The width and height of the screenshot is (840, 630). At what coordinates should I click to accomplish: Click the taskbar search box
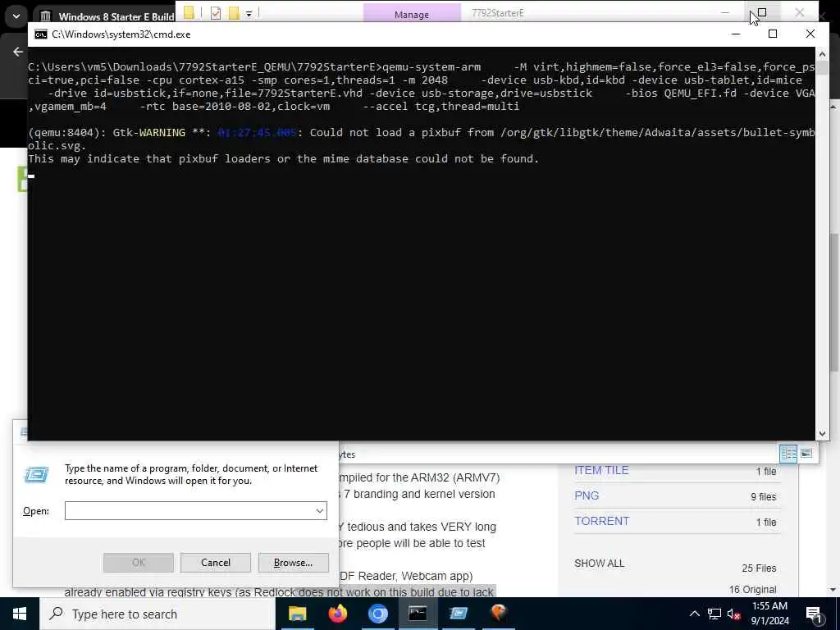[157, 614]
